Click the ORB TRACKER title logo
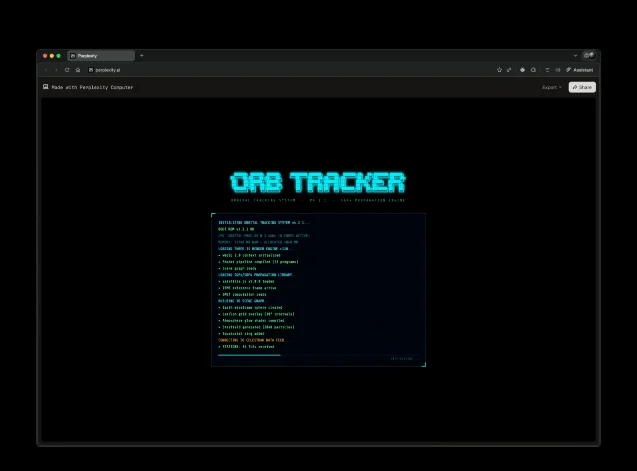Screen dimensions: 637x471 coord(318,183)
